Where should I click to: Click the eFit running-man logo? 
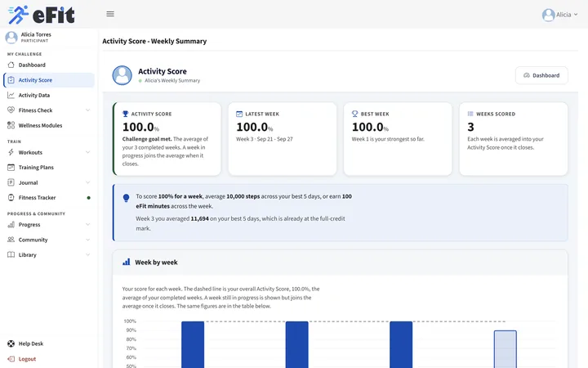[18, 15]
